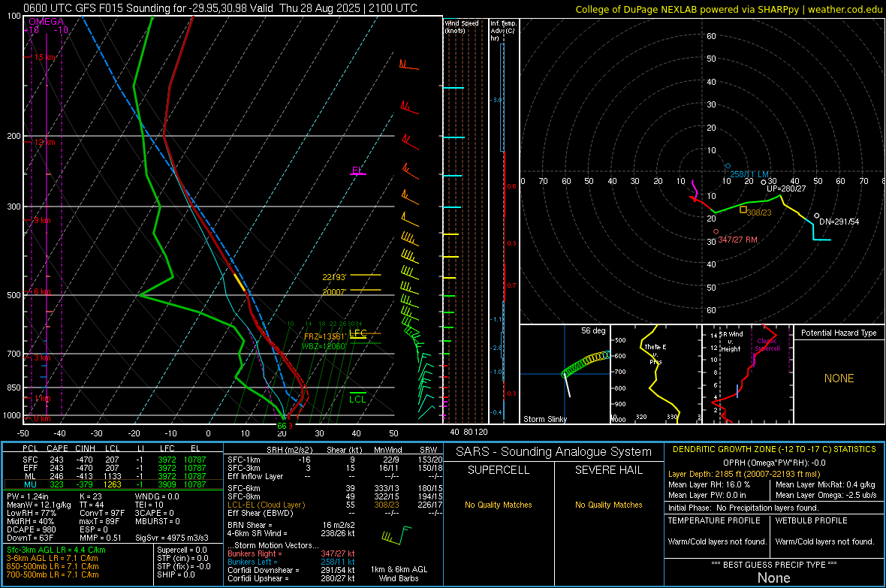Click the Sfc-3km AGL LR lapse rate
886x588 pixels.
point(56,550)
